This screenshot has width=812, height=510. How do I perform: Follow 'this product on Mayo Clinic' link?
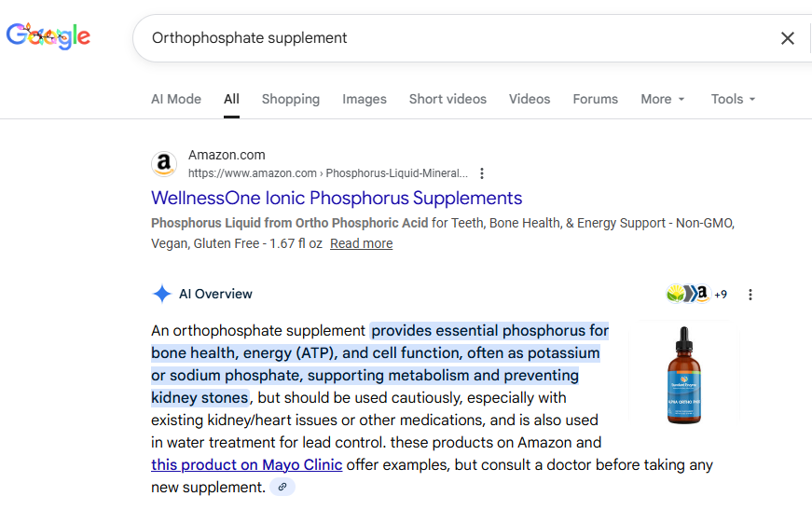point(247,464)
